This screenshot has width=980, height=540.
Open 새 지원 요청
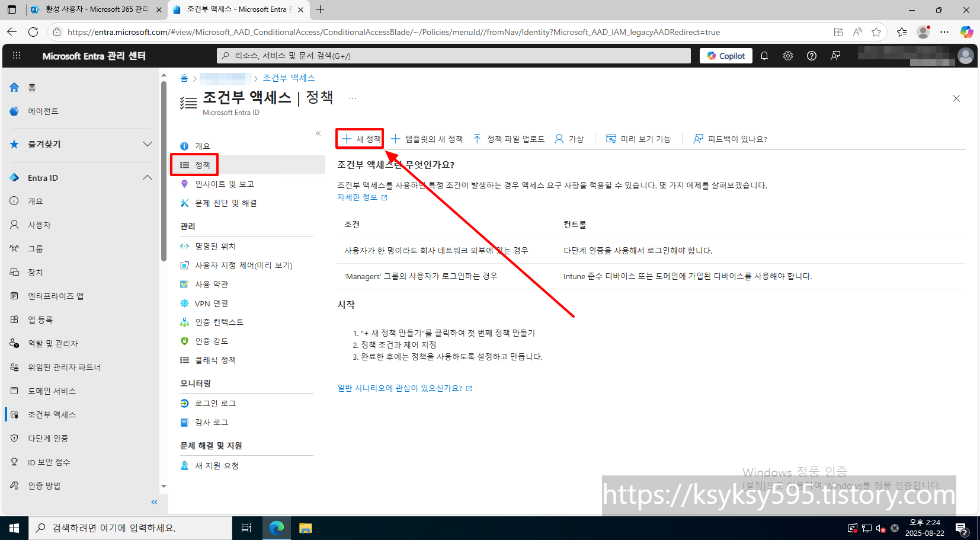217,465
